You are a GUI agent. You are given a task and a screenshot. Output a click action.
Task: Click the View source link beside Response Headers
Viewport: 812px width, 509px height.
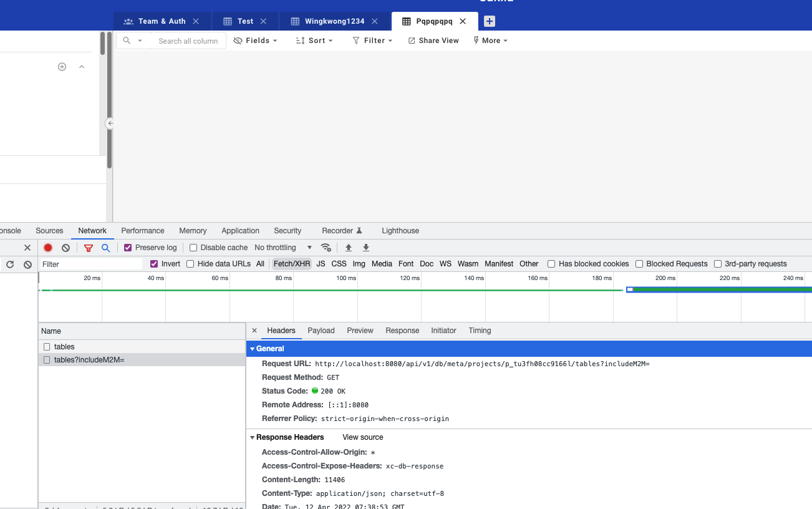point(362,437)
